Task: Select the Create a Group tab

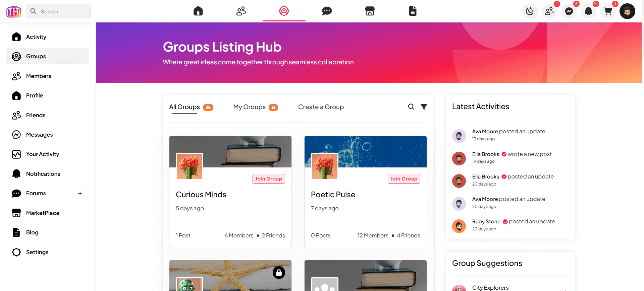Action: pos(321,107)
